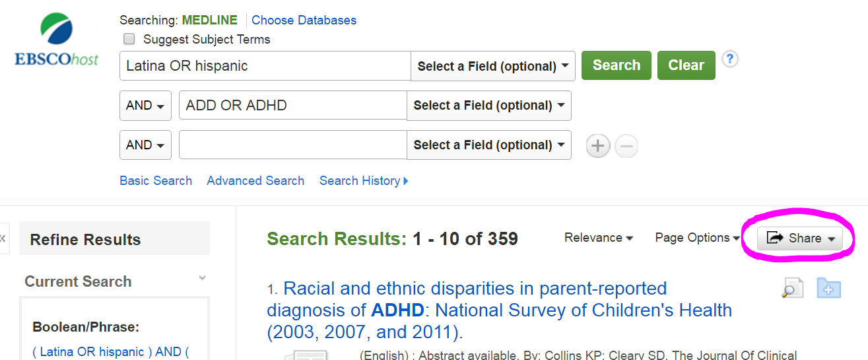The image size is (868, 360).
Task: Open the Relevance sort menu
Action: pos(599,238)
